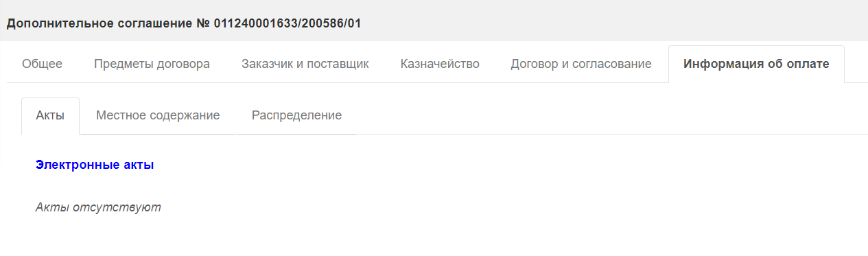Click the italic Акты отсутствуют message
Screen dimensions: 868x256
(x=98, y=207)
